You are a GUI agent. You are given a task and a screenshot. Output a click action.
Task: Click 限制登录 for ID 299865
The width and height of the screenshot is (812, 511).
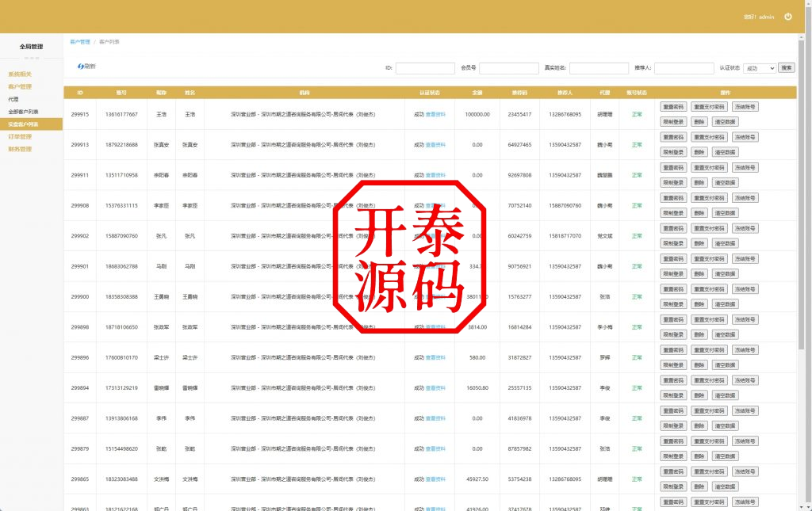[x=672, y=486]
